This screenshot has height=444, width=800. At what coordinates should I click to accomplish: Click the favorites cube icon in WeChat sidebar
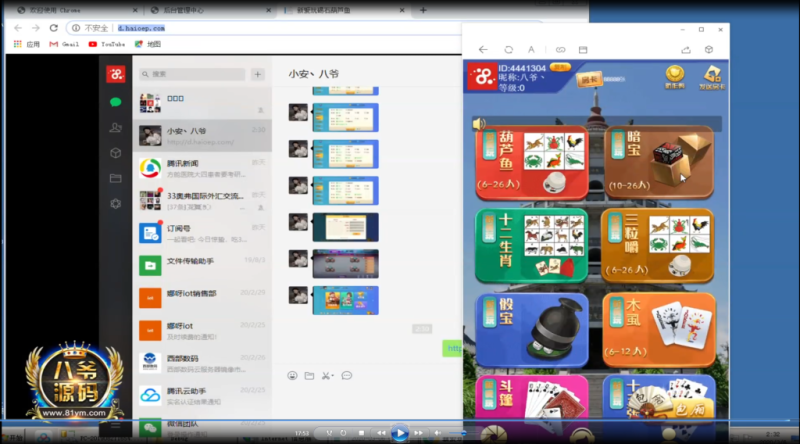116,153
